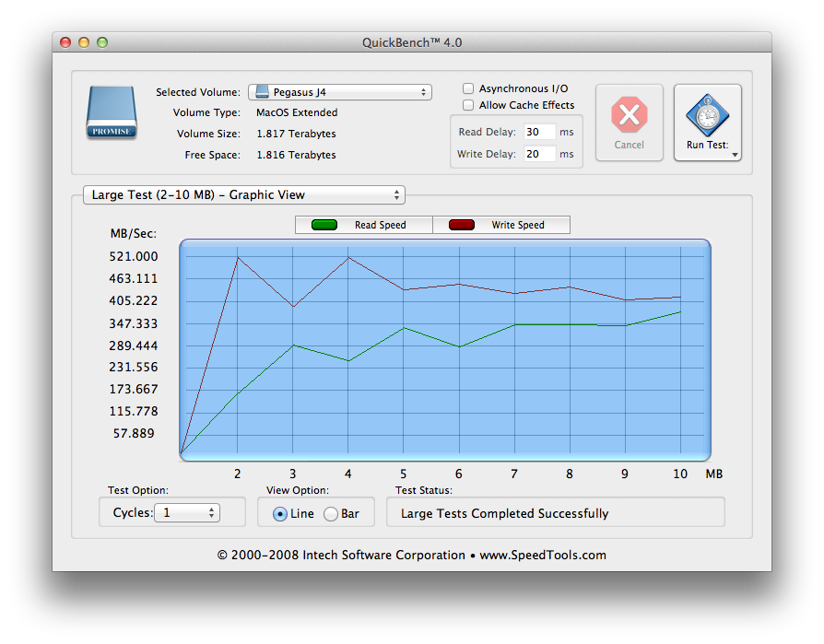Click the 'MacOS Extended' volume type text
The image size is (824, 644).
pos(297,112)
